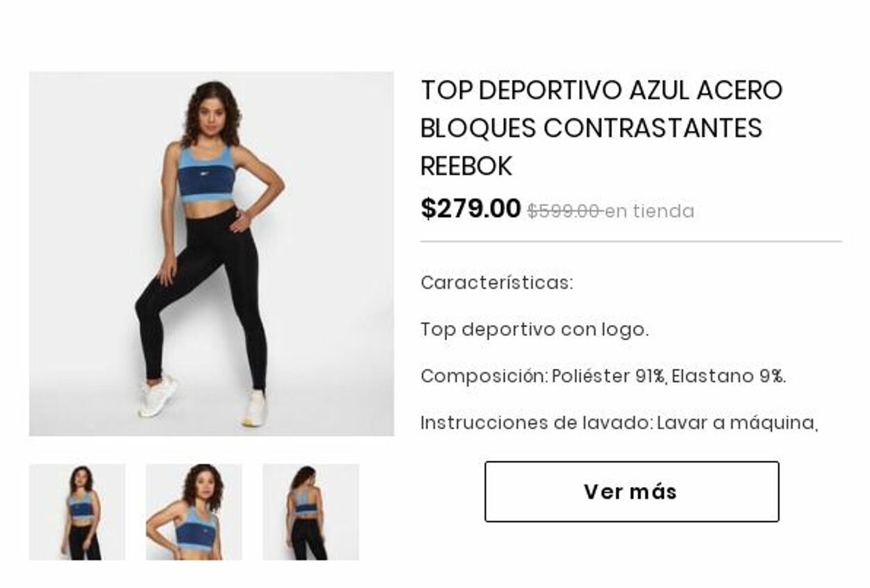Click the "TOP DEPORTIVO AZUL ACERO" title line
This screenshot has width=870, height=588.
(x=601, y=90)
